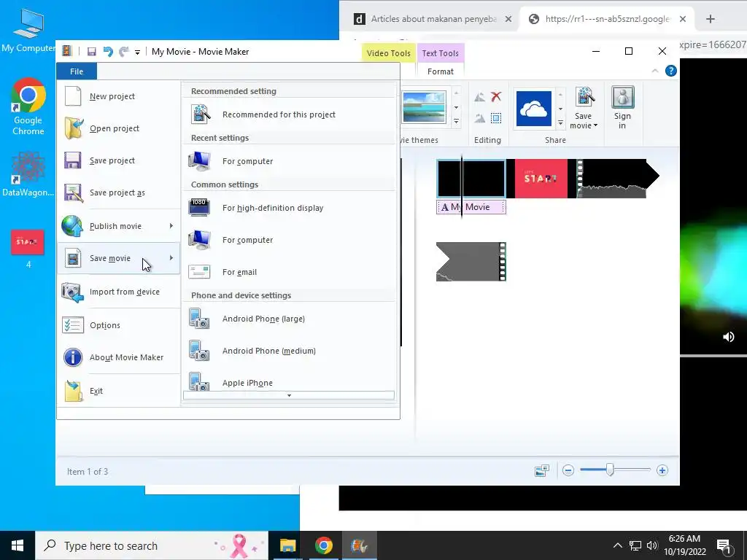The height and width of the screenshot is (560, 747).
Task: Adjust the time scale zoom slider
Action: click(x=610, y=470)
